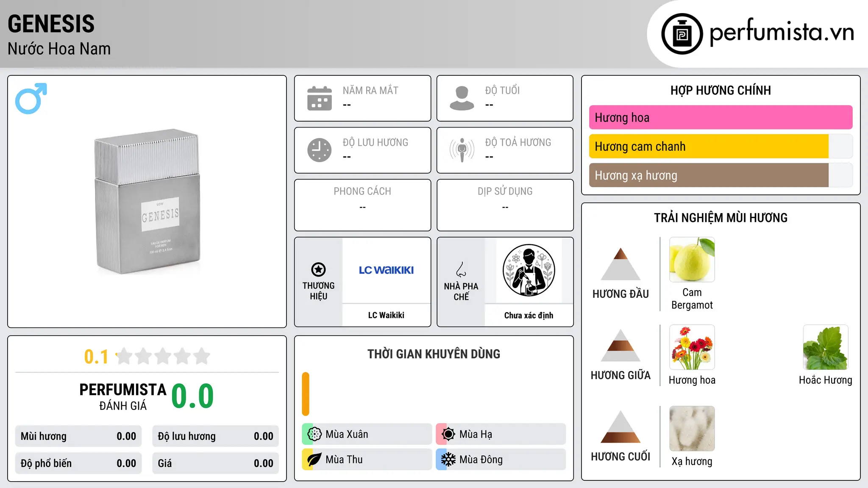Screen dimensions: 868x488
Task: Open the Chưa xác định perfumer link
Action: [529, 315]
